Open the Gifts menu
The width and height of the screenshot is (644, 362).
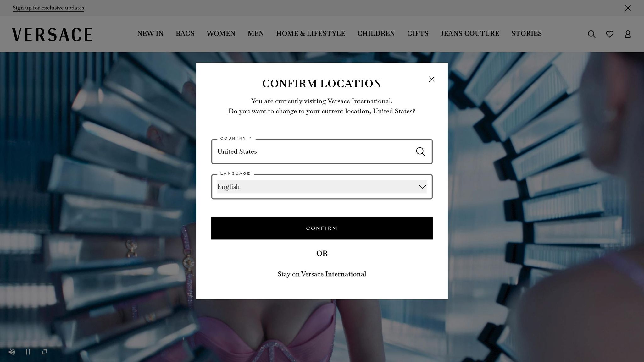(418, 34)
